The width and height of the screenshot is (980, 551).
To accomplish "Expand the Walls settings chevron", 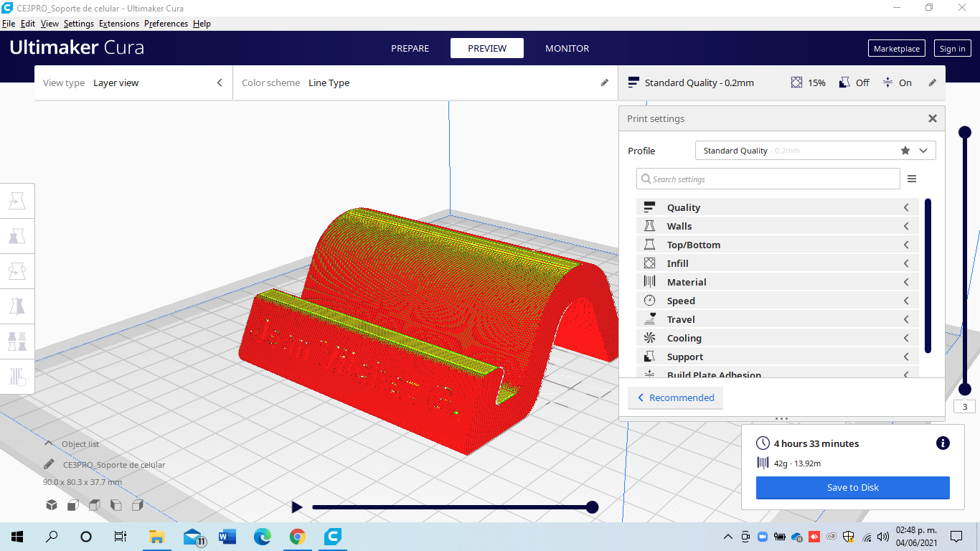I will pyautogui.click(x=906, y=226).
